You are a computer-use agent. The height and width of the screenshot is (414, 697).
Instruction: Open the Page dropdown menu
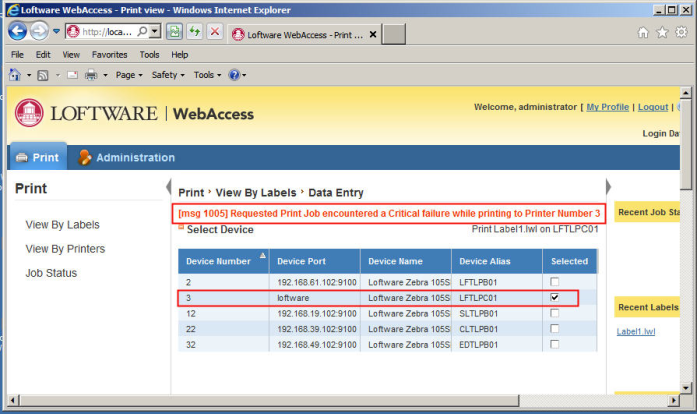click(129, 75)
